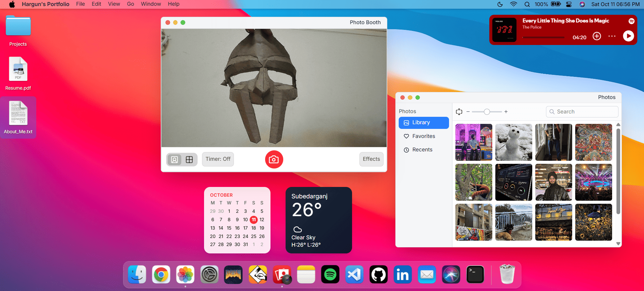Open the Effects panel in Photo Booth

coord(371,159)
